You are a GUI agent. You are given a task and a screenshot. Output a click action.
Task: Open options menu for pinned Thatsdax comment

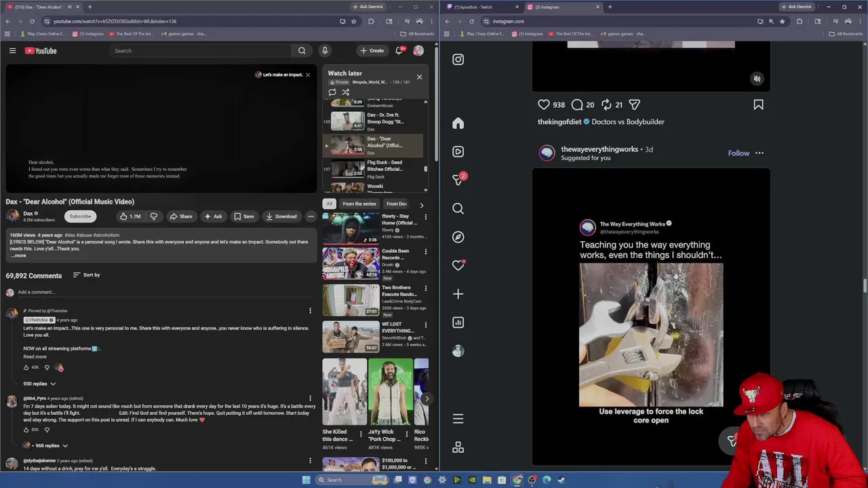point(310,311)
